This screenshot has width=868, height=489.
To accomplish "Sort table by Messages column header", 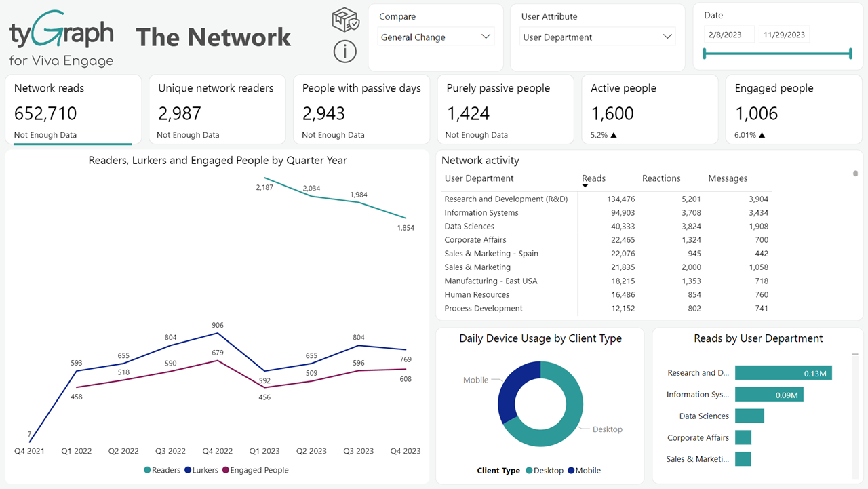I will [727, 178].
